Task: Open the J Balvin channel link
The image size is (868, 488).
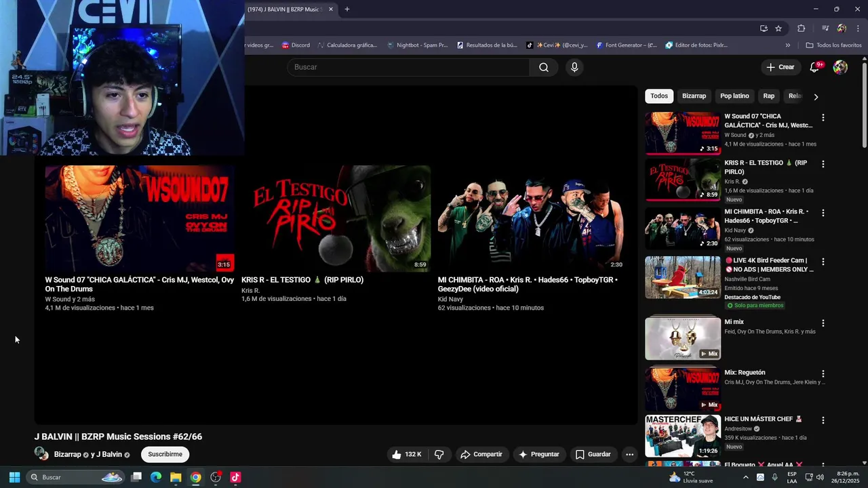Action: point(109,455)
